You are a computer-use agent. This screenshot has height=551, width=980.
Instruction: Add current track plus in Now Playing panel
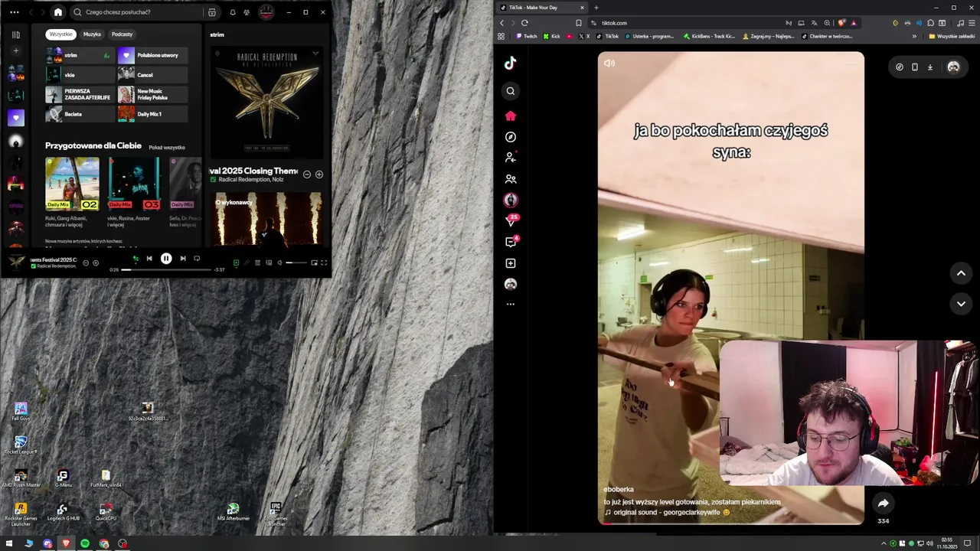point(319,174)
